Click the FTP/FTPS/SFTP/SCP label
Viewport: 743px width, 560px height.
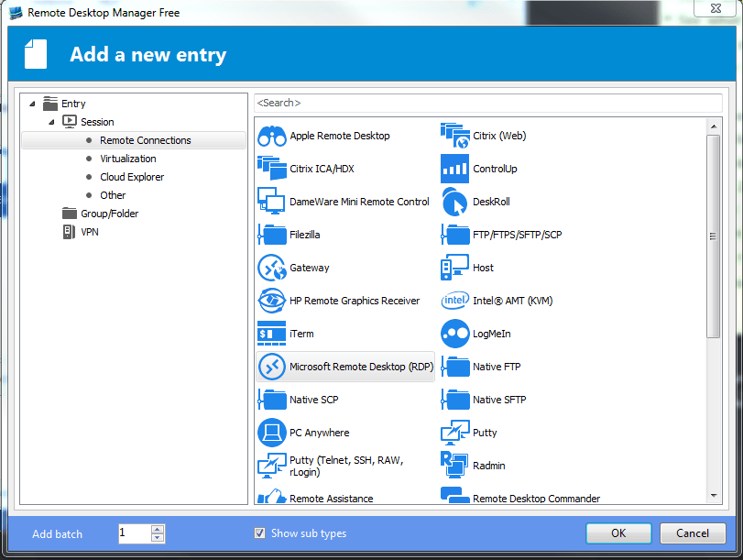coord(518,235)
